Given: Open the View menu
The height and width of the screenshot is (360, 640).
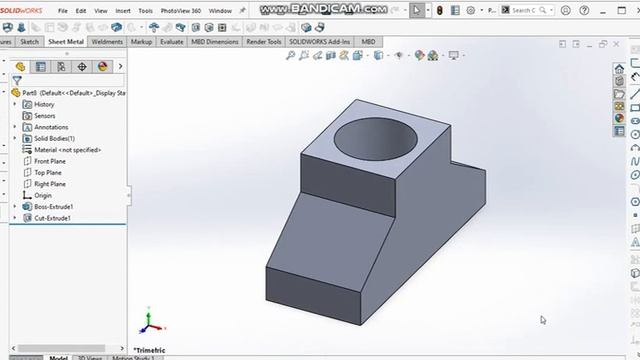Looking at the screenshot, I should (101, 11).
